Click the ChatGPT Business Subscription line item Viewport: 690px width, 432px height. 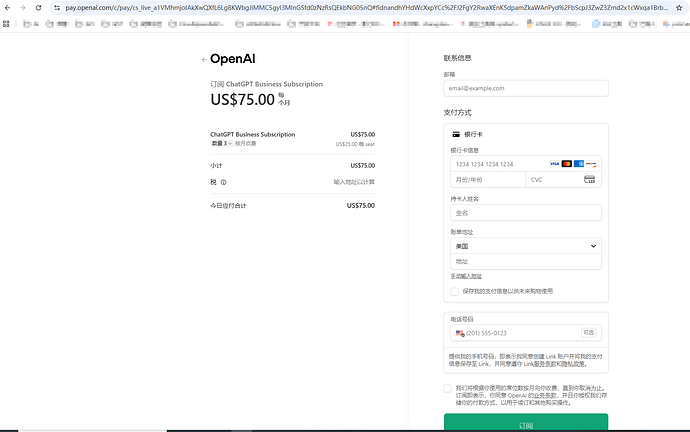point(253,134)
